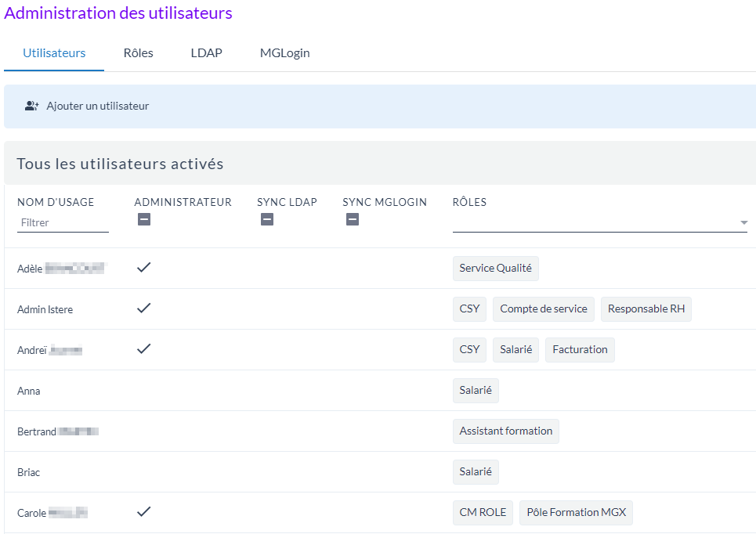Click the Nom d'usage filter field

point(63,223)
